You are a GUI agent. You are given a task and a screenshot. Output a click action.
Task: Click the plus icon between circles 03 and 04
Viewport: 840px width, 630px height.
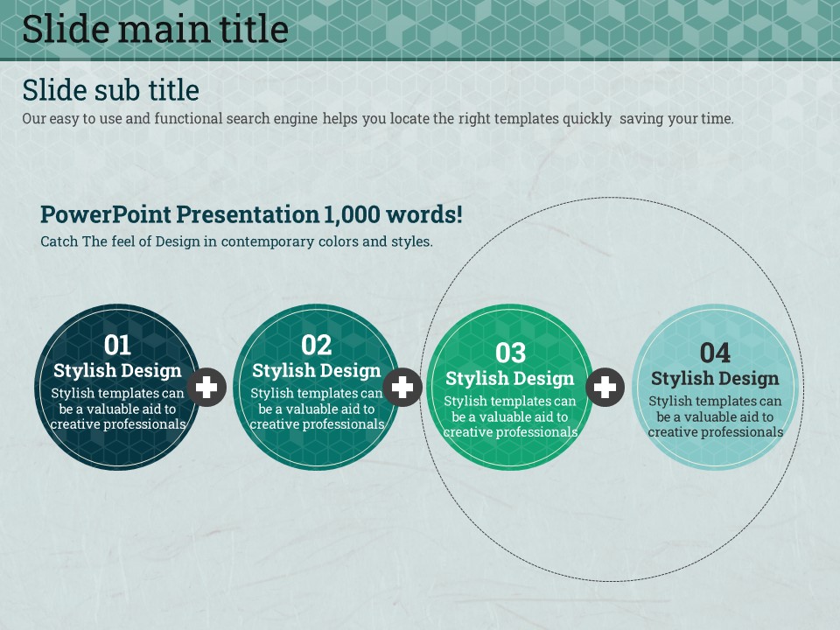(605, 387)
